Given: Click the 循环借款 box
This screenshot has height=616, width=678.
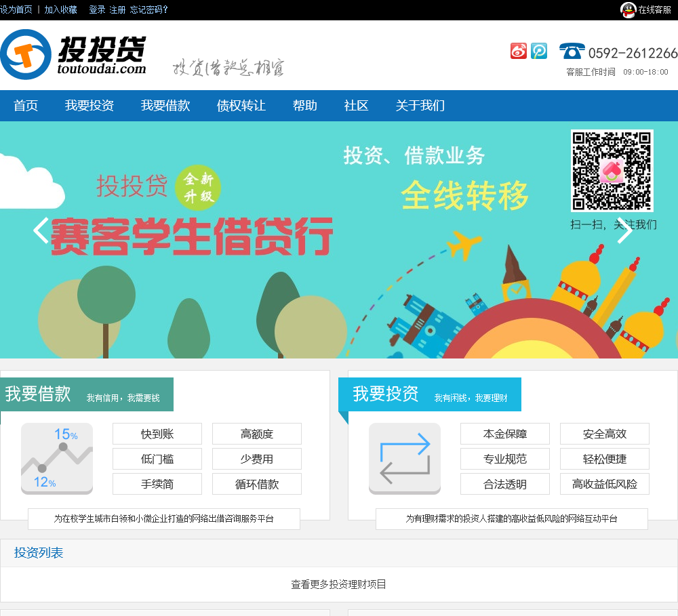Looking at the screenshot, I should click(257, 484).
